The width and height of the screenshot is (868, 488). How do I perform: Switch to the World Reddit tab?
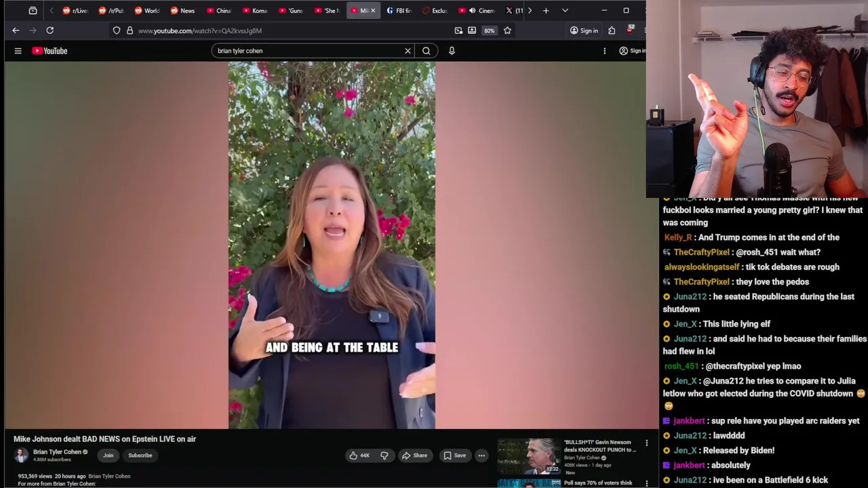coord(147,11)
